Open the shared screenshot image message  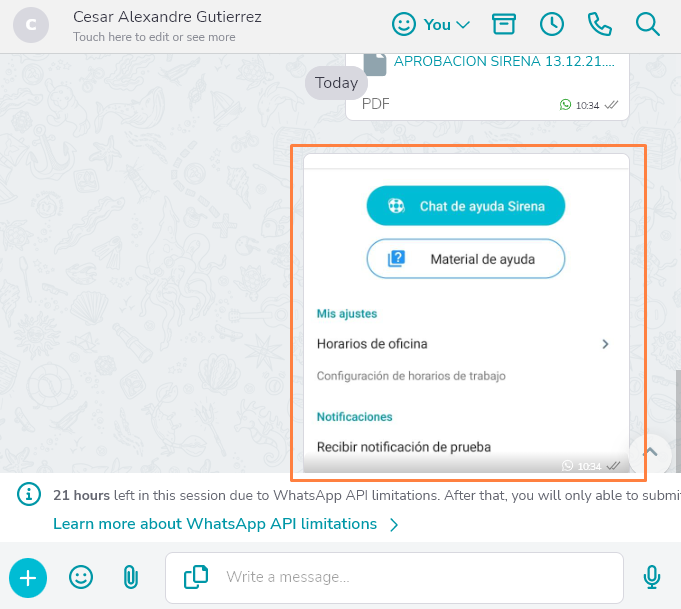click(466, 313)
